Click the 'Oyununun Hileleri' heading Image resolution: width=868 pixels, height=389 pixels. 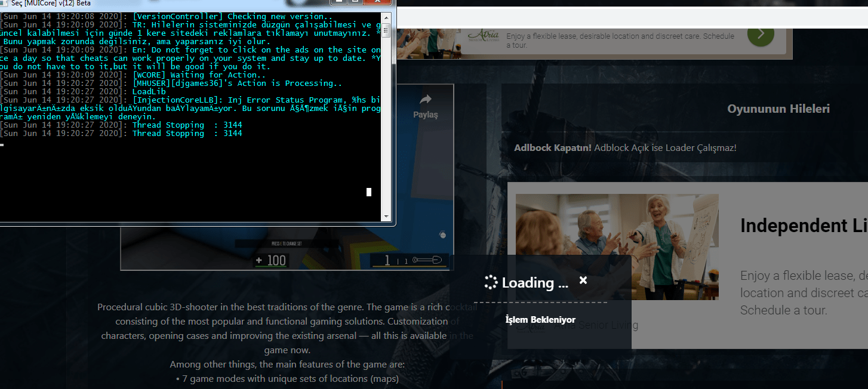point(778,109)
